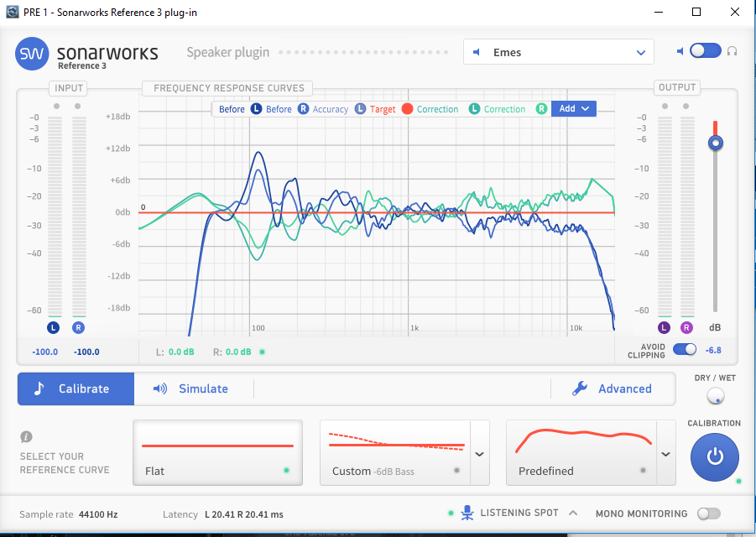Disable the Avoid Clipping switch
Image resolution: width=756 pixels, height=537 pixels.
tap(685, 350)
